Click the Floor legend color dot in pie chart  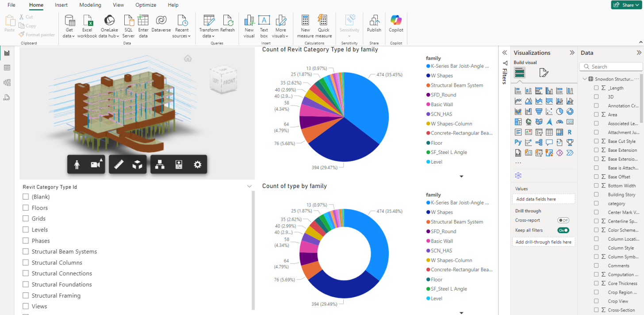[428, 143]
